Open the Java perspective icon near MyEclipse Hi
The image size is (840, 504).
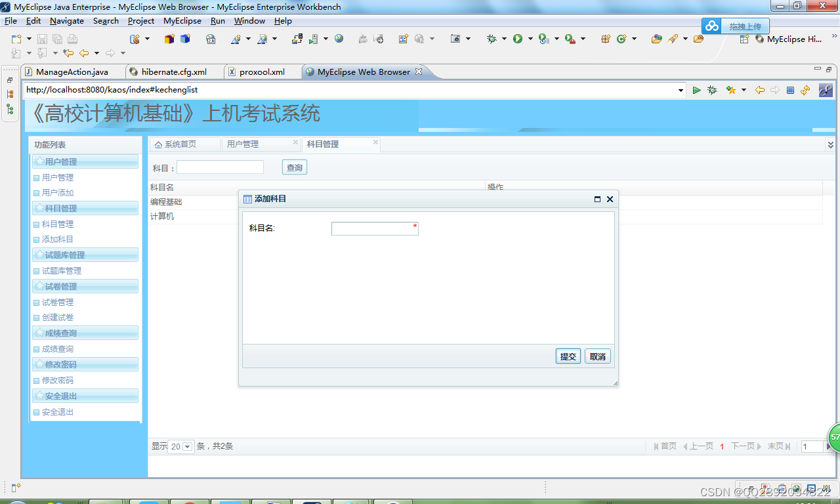(x=744, y=39)
